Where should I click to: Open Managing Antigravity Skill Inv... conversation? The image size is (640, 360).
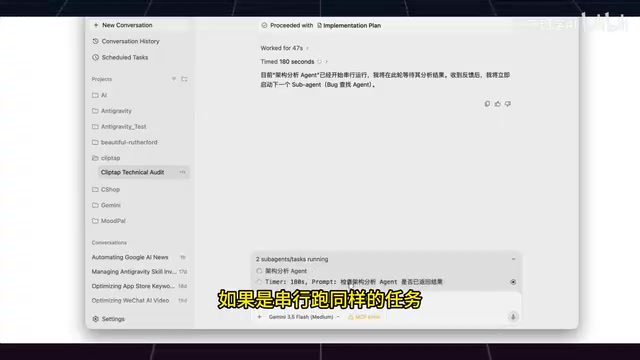[139, 271]
